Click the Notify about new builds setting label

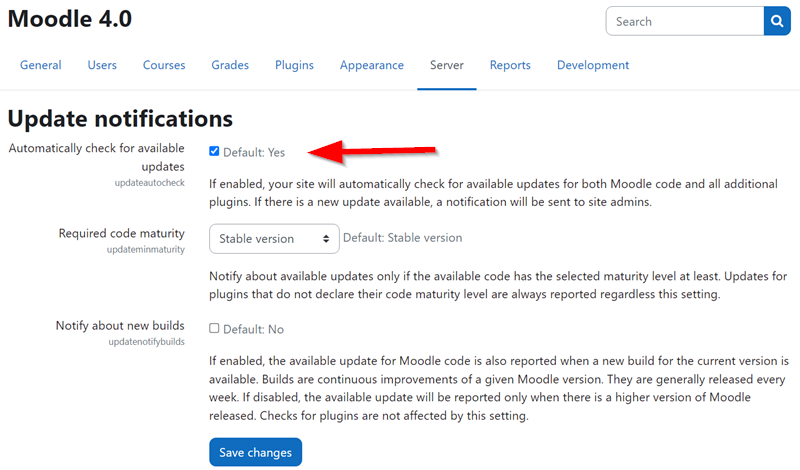coord(120,326)
